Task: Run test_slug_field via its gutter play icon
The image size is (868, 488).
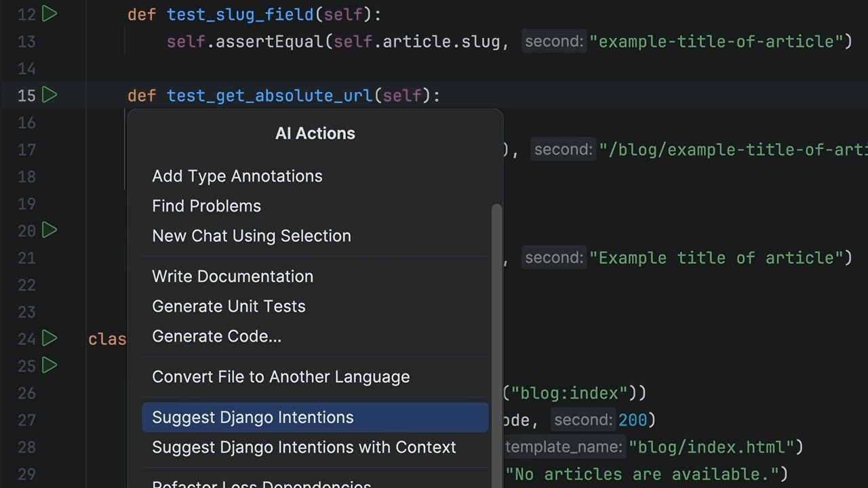Action: tap(49, 14)
